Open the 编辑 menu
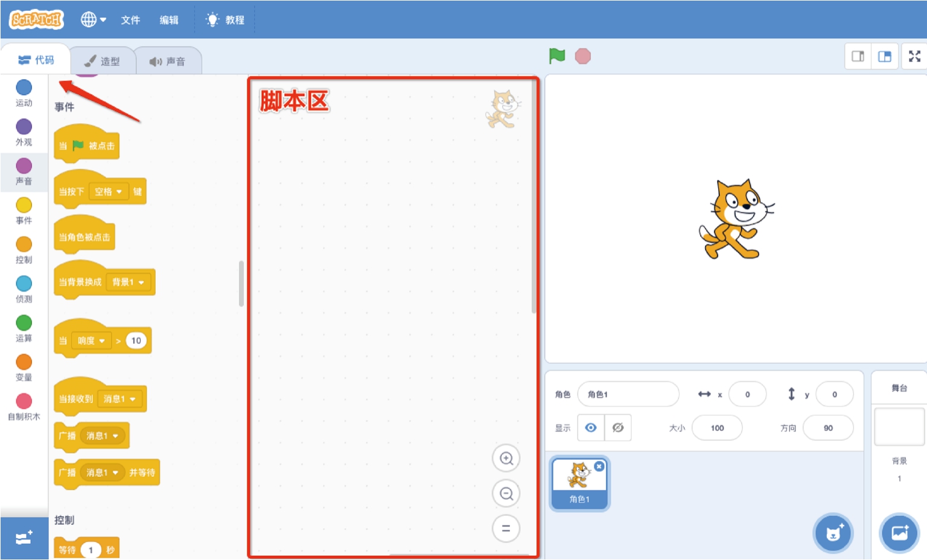This screenshot has height=560, width=927. click(169, 20)
